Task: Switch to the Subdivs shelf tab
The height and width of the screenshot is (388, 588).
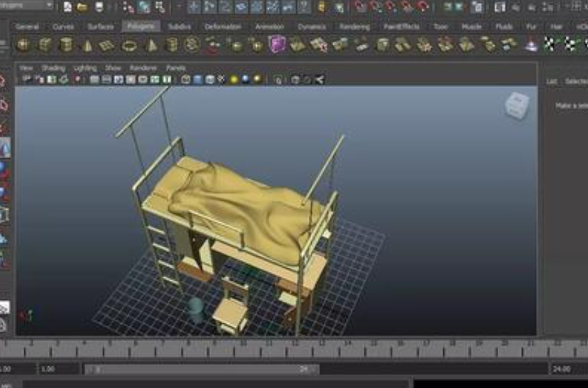Action: [x=180, y=26]
